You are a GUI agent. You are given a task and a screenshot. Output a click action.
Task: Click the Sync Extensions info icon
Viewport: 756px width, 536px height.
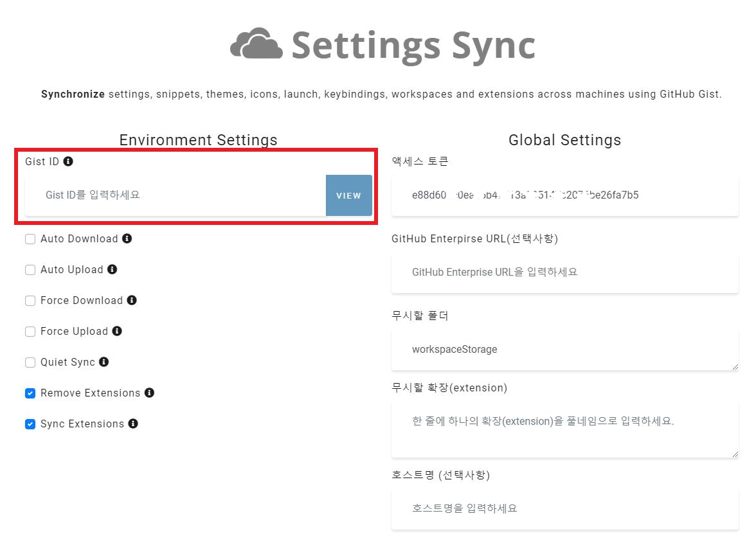[x=133, y=424]
